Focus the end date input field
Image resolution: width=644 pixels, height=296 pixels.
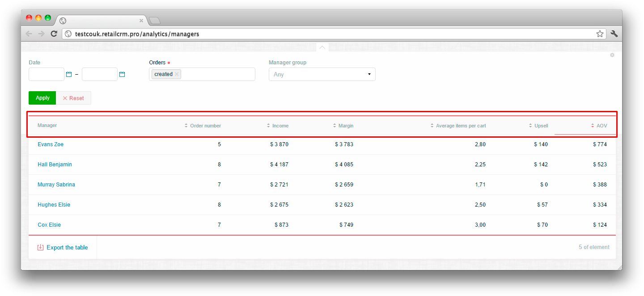pos(100,74)
